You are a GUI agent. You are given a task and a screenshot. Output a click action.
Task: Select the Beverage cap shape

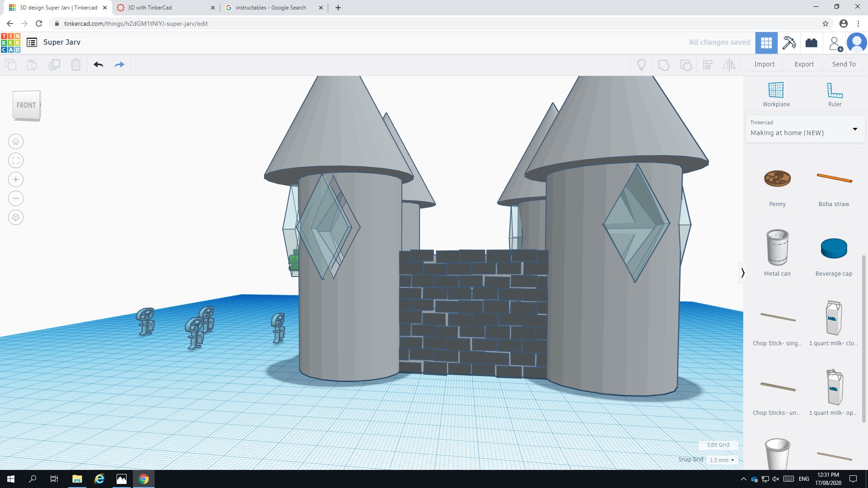click(834, 255)
